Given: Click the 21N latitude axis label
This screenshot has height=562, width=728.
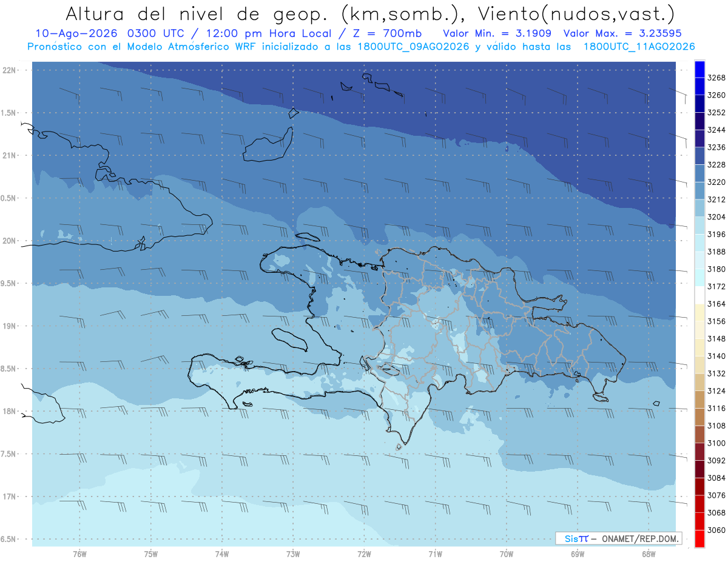Looking at the screenshot, I should point(10,155).
